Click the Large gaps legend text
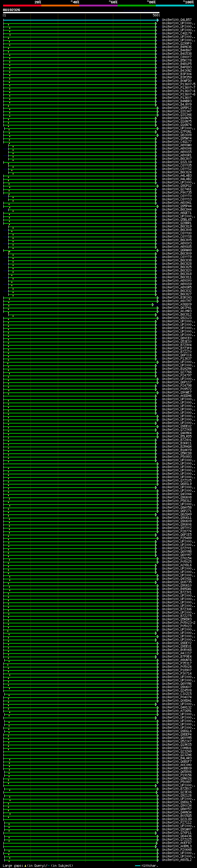Image resolution: width=197 pixels, height=868 pixels. pos(38,865)
